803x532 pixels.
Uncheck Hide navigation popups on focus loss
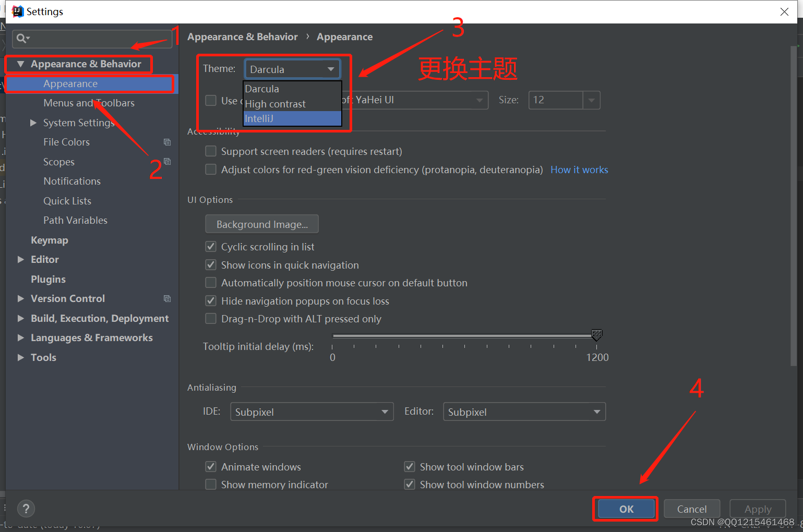click(x=211, y=301)
